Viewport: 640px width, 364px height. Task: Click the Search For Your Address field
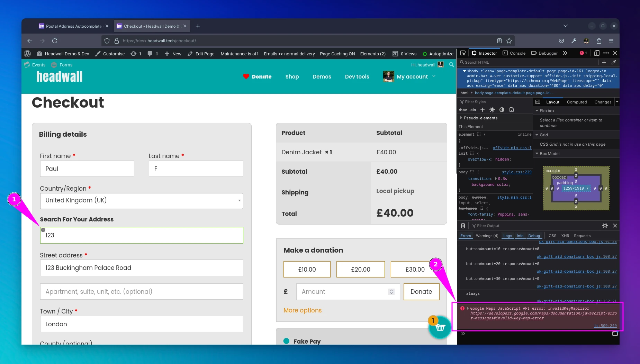pos(142,235)
